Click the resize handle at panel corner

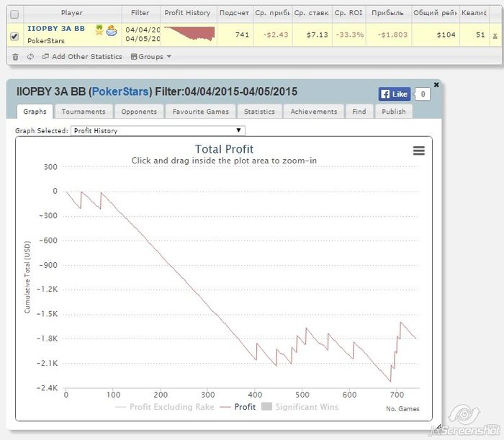point(438,426)
